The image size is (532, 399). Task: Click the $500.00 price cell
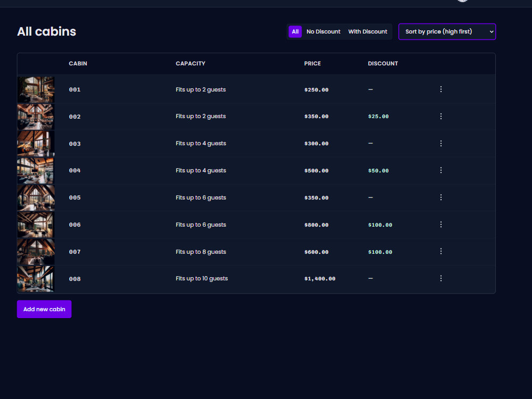click(x=316, y=171)
